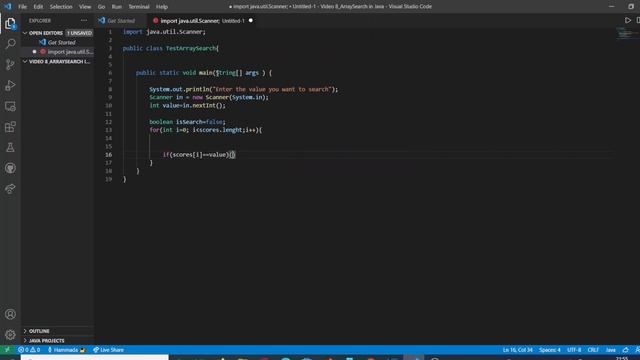
Task: Open the Go menu
Action: pyautogui.click(x=101, y=7)
